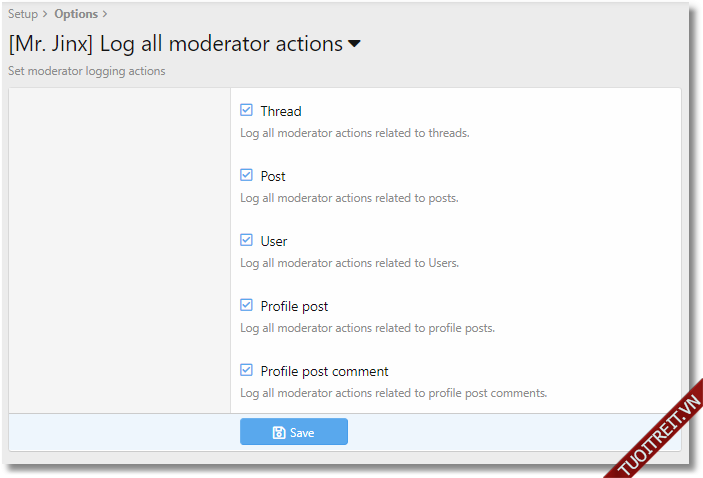Viewport: 703px width, 478px height.
Task: Click the chevron after Options breadcrumb
Action: (x=105, y=14)
